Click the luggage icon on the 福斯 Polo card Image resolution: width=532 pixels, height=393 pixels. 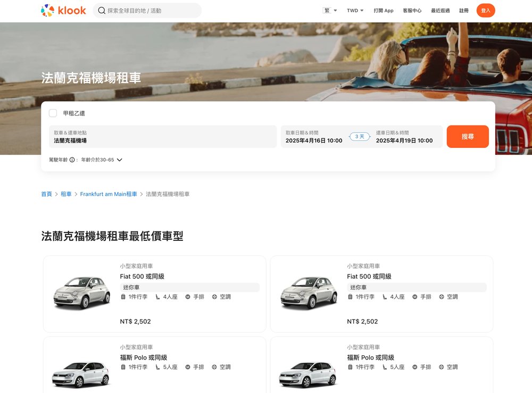(124, 367)
